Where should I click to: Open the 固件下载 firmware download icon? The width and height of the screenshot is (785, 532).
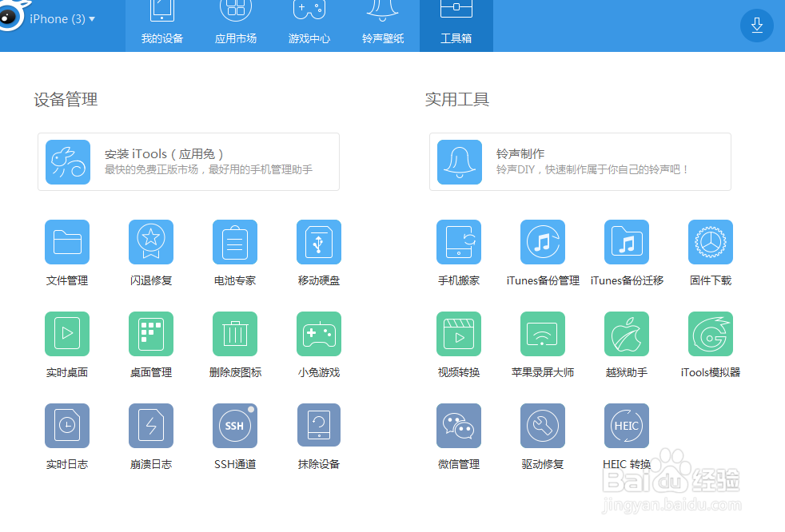(x=711, y=242)
